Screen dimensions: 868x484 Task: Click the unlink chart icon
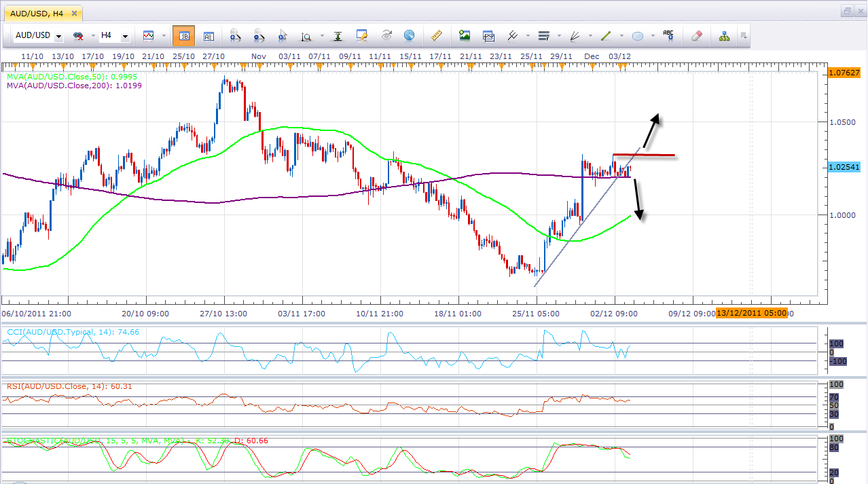click(78, 35)
